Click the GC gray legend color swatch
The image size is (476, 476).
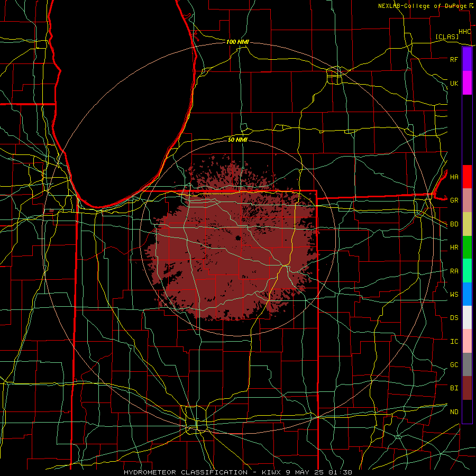pos(467,364)
